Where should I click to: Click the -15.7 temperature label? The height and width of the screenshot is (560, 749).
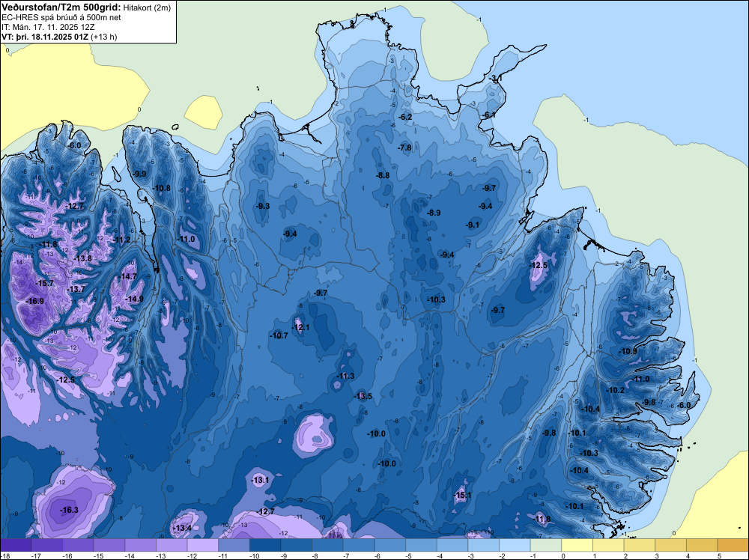pyautogui.click(x=45, y=284)
